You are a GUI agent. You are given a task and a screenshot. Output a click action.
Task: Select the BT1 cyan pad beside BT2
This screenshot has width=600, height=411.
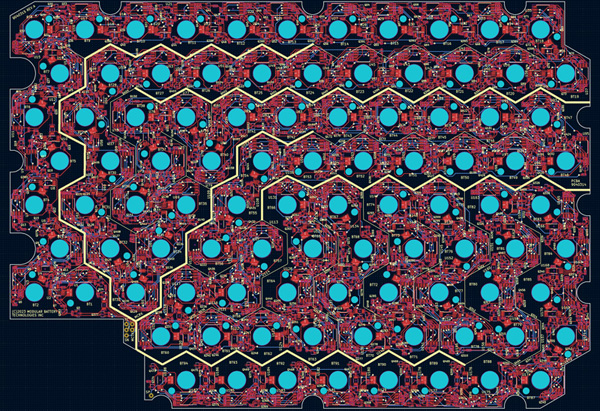[x=84, y=290]
